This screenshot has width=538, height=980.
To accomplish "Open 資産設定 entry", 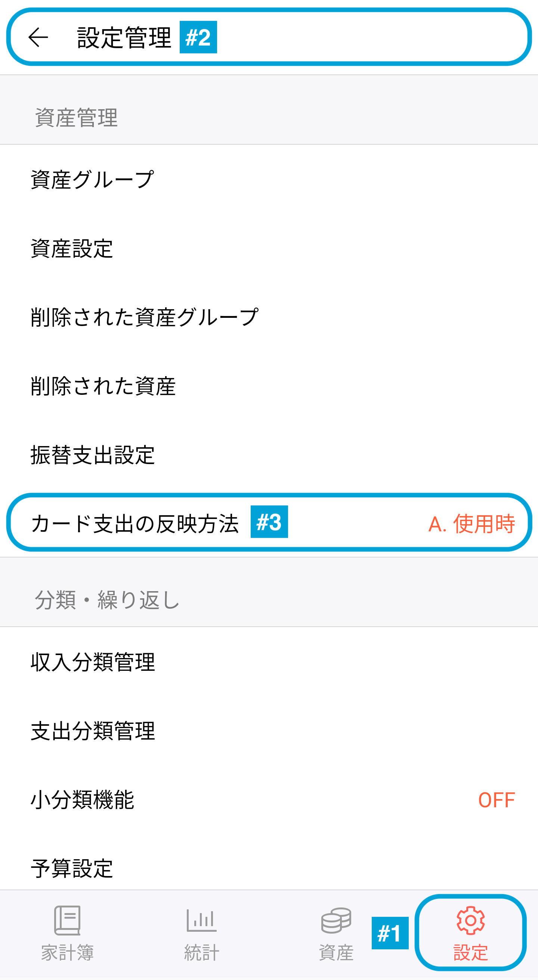I will 269,248.
